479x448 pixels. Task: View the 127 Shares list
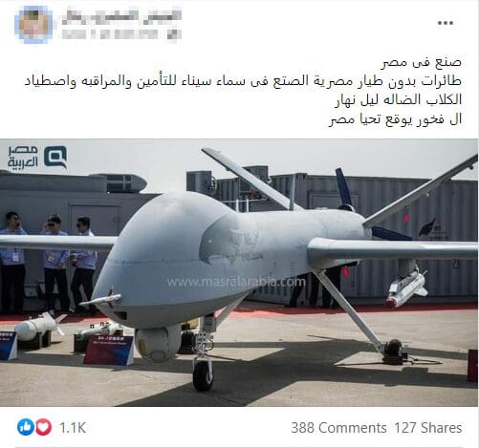(x=428, y=428)
